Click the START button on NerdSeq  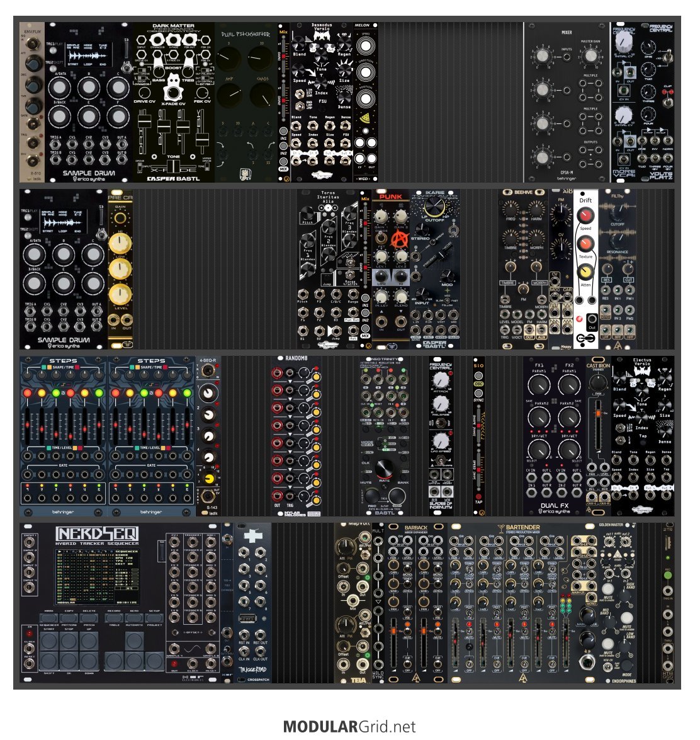pos(49,642)
